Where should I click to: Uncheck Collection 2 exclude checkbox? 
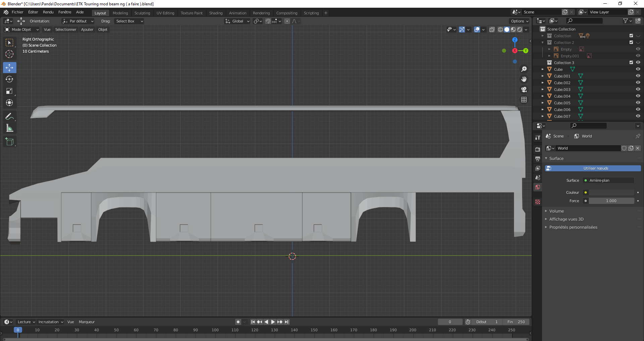point(631,43)
